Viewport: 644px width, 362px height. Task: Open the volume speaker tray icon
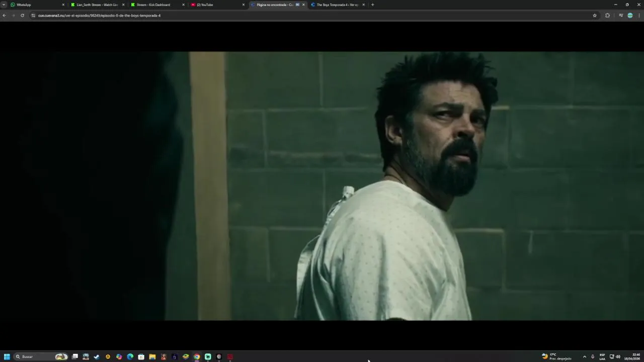coord(618,356)
